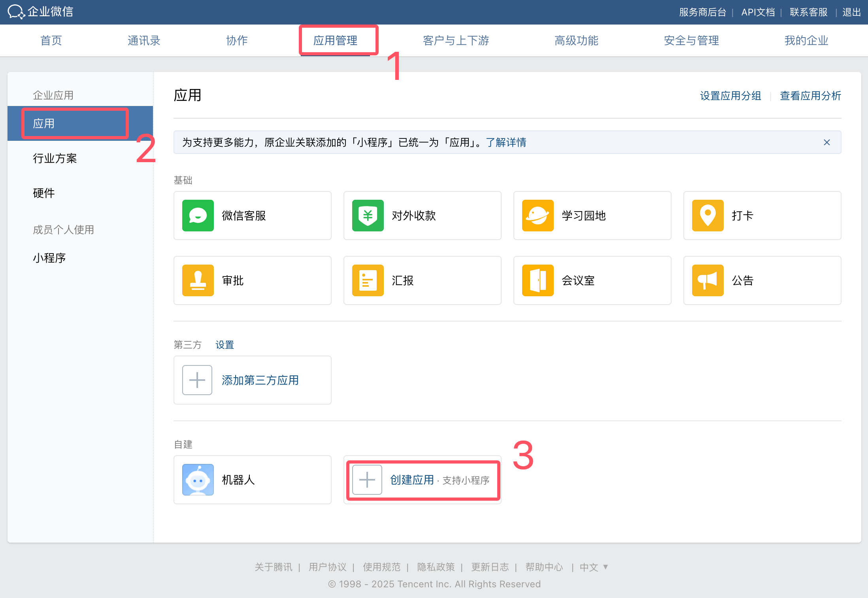Select 行业方案 in the left sidebar
Image resolution: width=868 pixels, height=598 pixels.
click(55, 158)
